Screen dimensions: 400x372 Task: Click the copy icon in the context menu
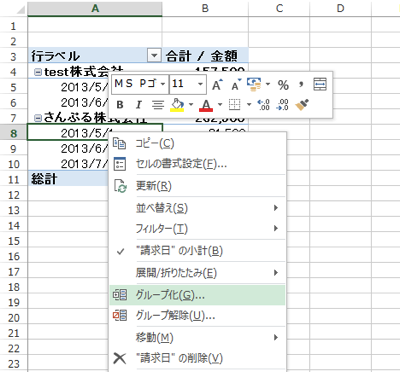click(x=120, y=144)
